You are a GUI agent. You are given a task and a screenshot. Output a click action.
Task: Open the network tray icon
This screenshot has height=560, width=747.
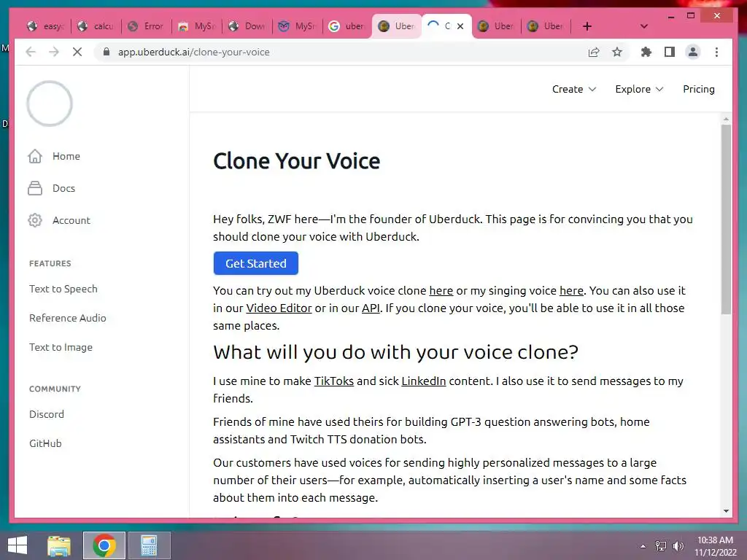[x=661, y=546]
